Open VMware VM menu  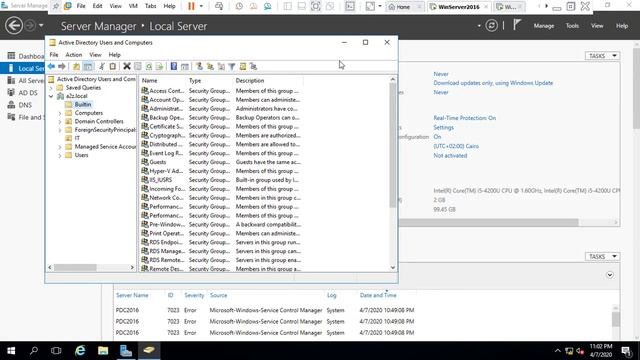click(x=133, y=6)
